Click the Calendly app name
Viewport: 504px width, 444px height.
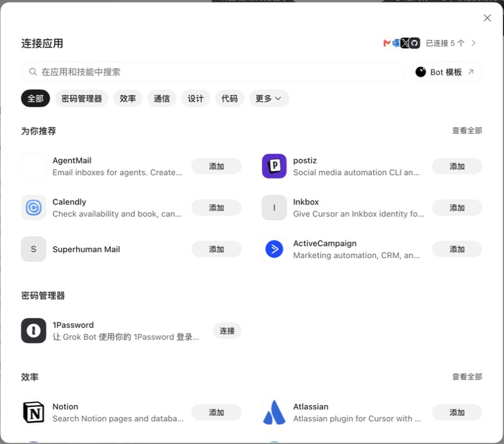coord(69,202)
